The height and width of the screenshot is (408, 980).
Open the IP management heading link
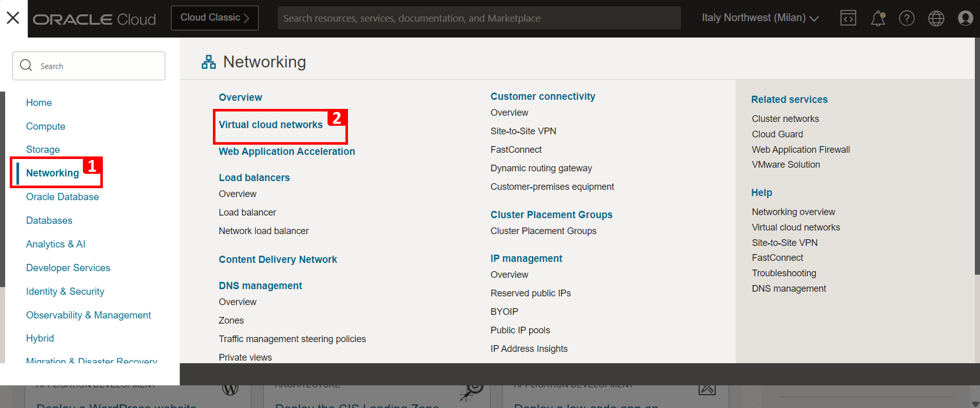pos(526,258)
